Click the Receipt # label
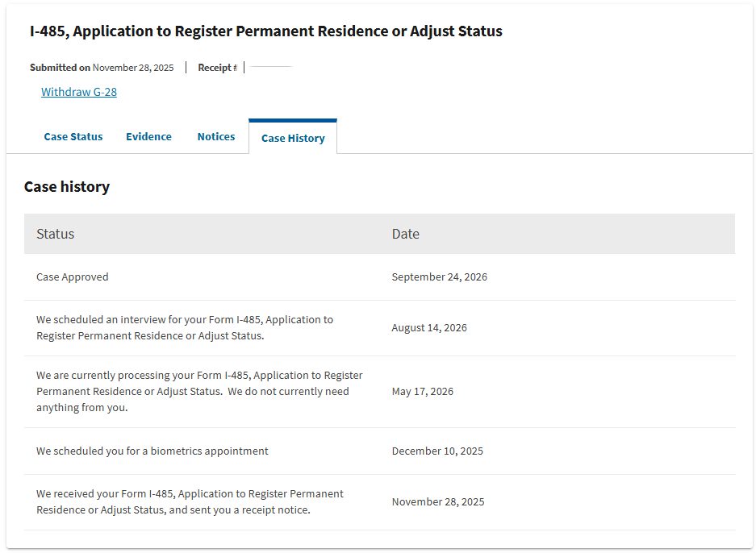 tap(218, 68)
